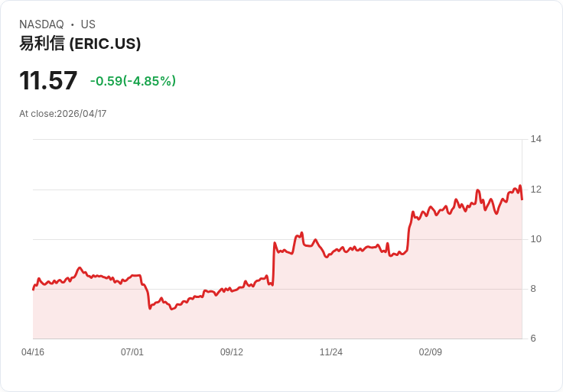Click the green -0.59(-4.85%) change value
Image resolution: width=563 pixels, height=392 pixels.
click(133, 81)
